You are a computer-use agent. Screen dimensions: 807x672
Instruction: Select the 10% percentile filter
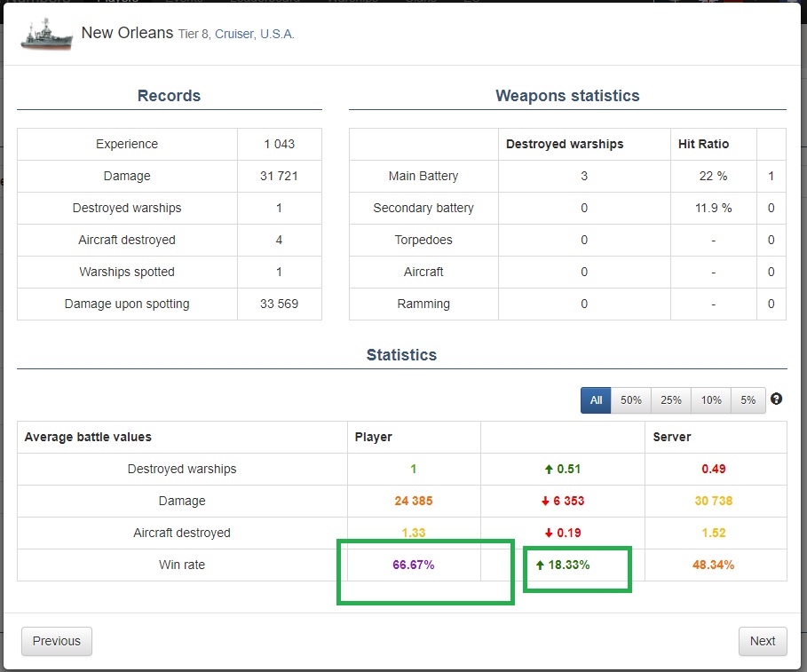[711, 400]
